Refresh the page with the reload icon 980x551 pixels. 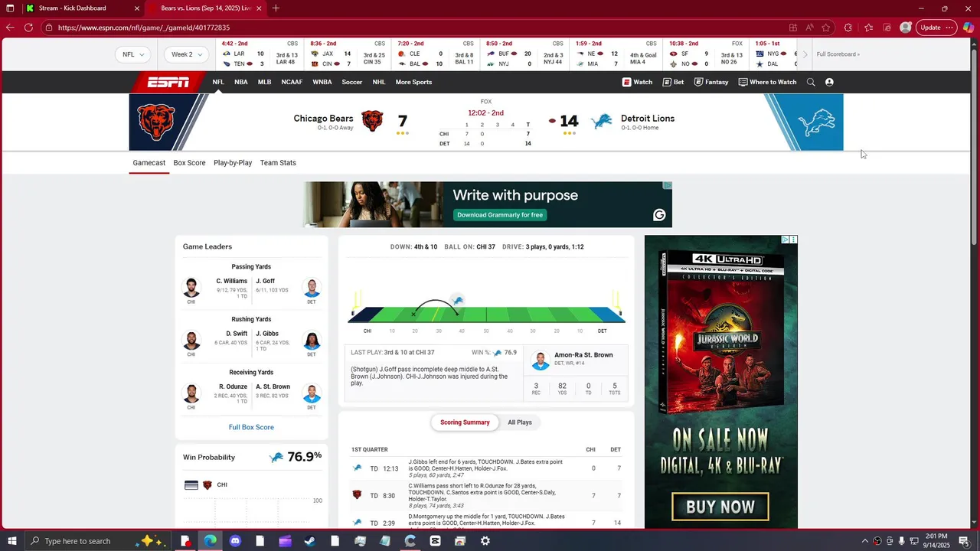[28, 28]
